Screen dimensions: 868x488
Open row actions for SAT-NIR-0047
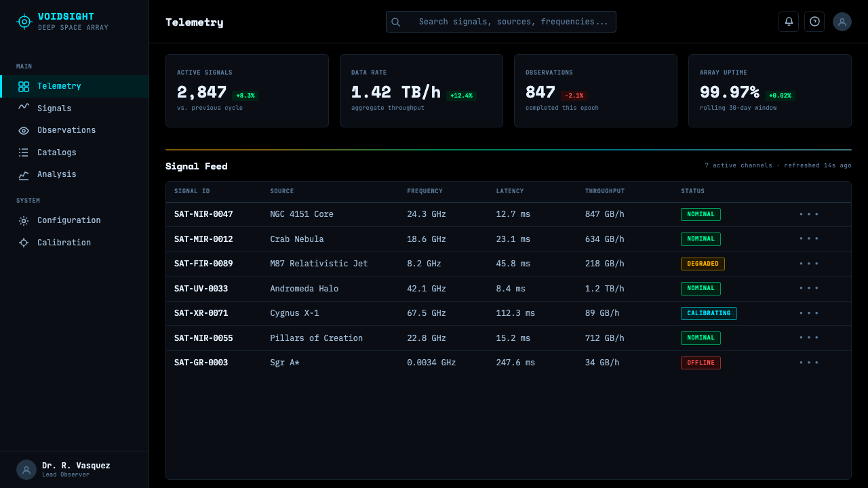pos(809,214)
